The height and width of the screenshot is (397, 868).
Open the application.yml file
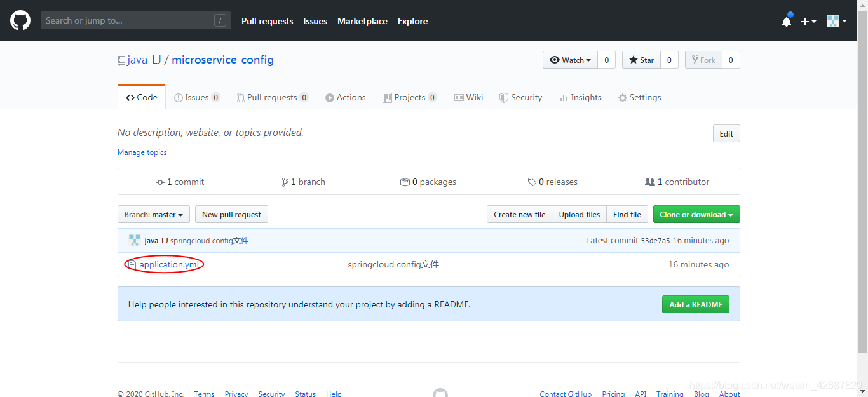pos(170,265)
